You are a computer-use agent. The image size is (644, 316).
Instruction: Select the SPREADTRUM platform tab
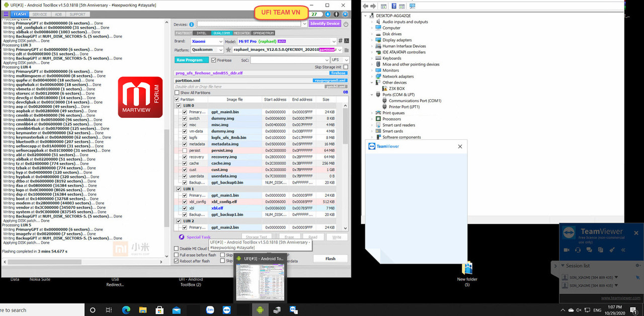[263, 33]
